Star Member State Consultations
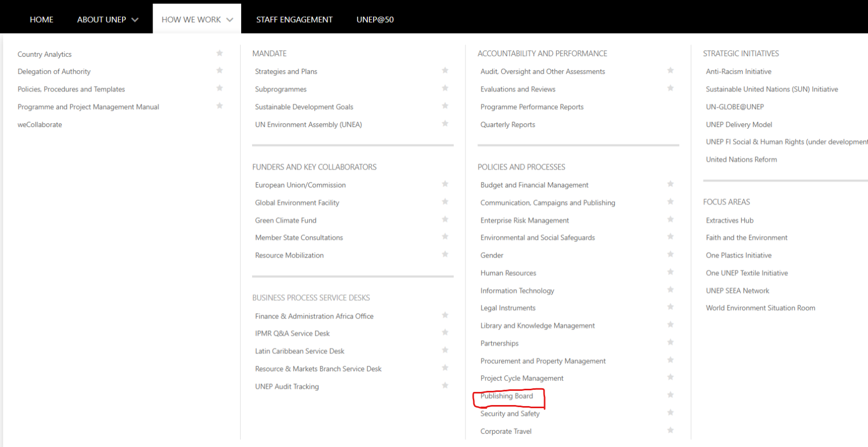 [x=445, y=237]
